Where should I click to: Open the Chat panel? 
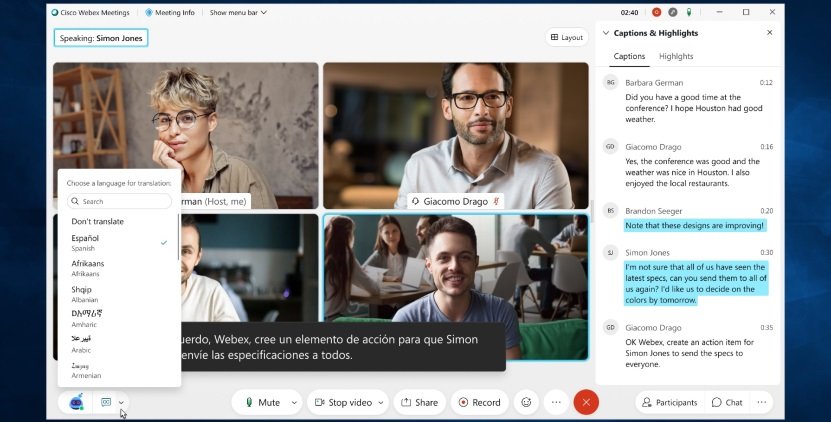pos(727,402)
